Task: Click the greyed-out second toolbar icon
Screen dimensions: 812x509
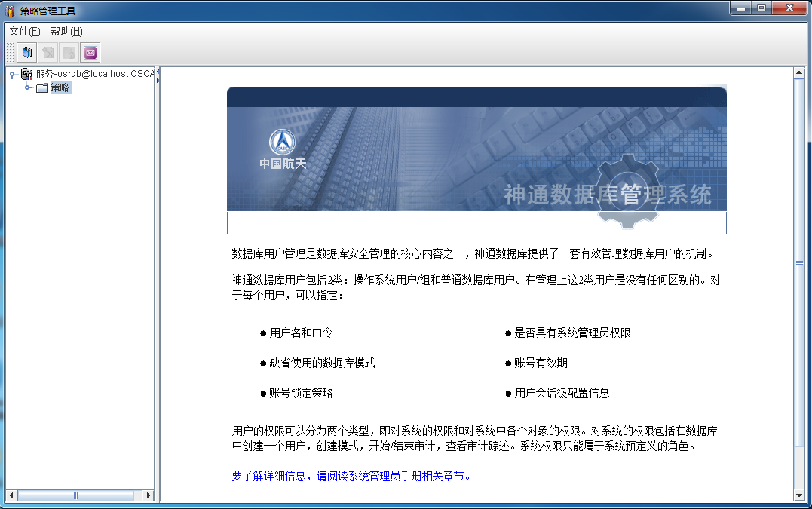Action: [48, 53]
